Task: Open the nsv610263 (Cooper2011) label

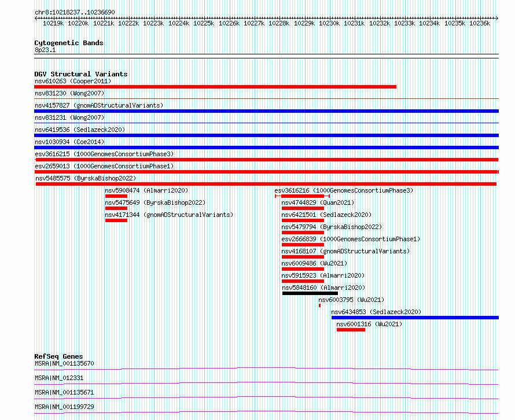Action: click(73, 81)
